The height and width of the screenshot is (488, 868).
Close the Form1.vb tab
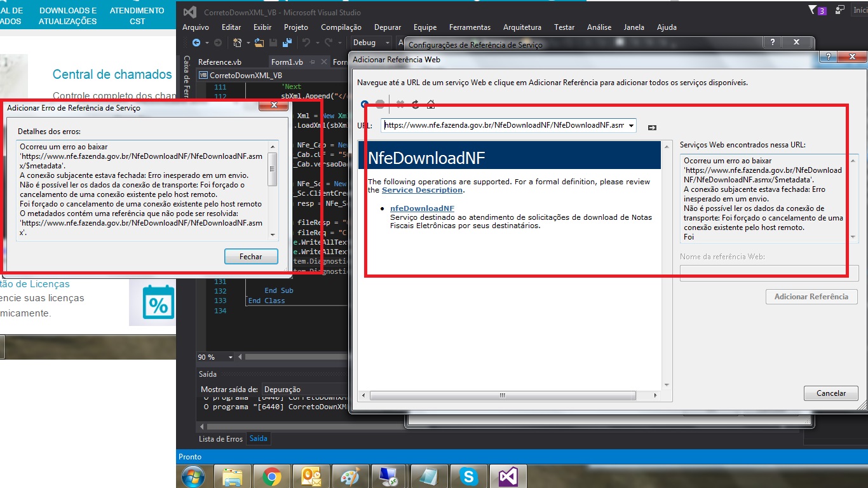click(325, 62)
